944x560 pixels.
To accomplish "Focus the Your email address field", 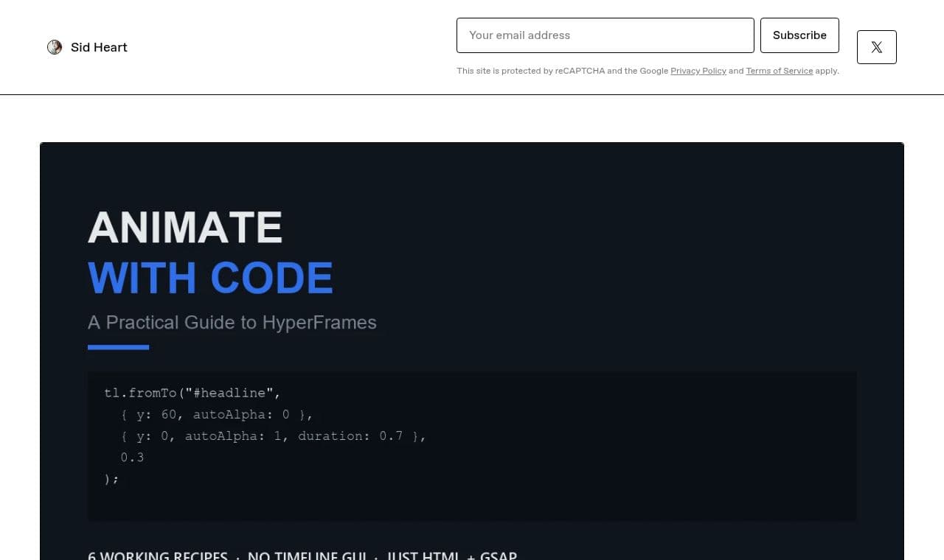I will pos(605,35).
